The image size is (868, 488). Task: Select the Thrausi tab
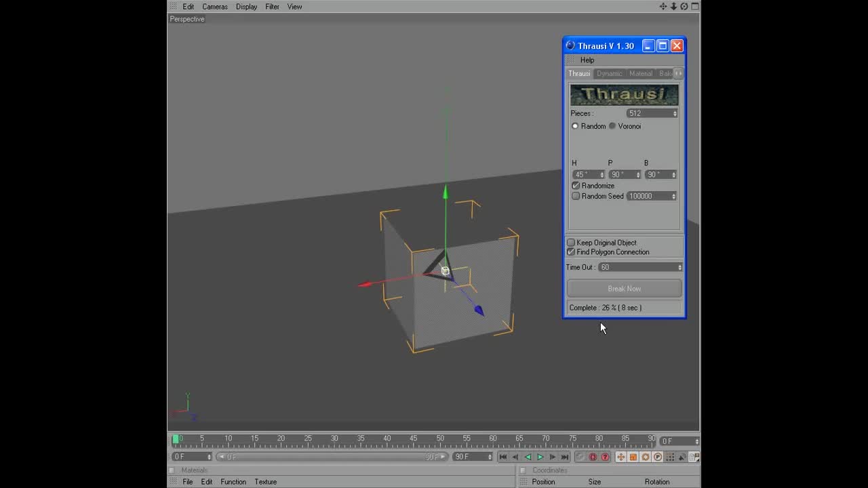pyautogui.click(x=579, y=73)
